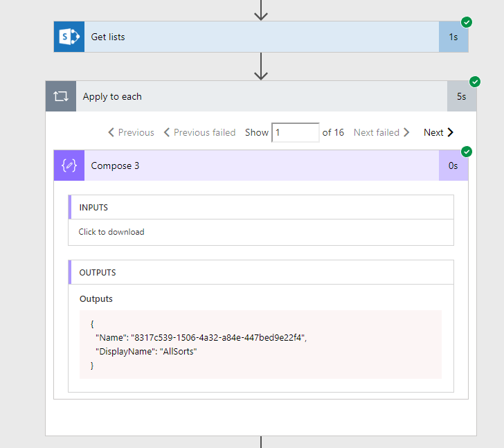Click the Compose 3 curly braces icon
The width and height of the screenshot is (504, 448).
69,165
